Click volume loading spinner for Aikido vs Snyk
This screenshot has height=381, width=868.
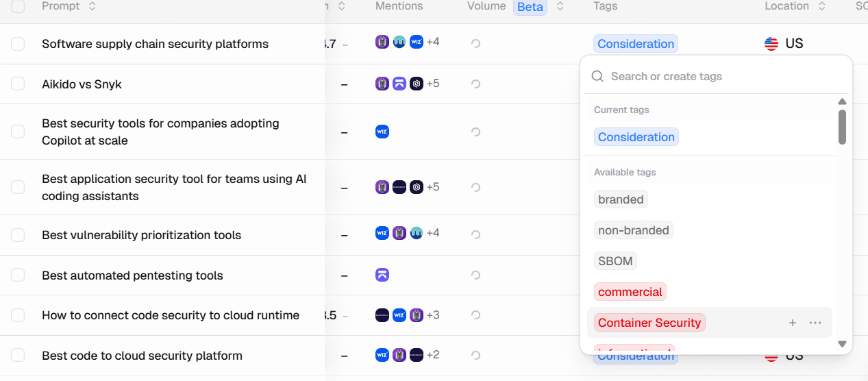click(475, 84)
